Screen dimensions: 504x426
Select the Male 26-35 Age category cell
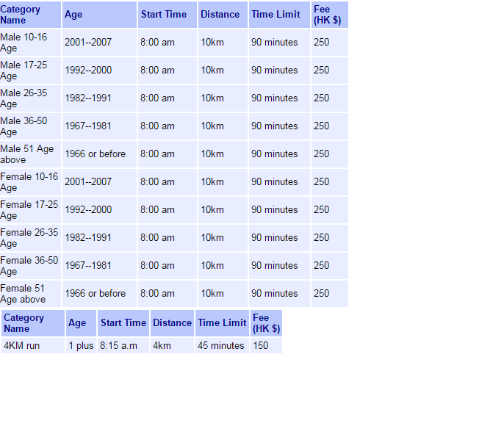tap(30, 98)
